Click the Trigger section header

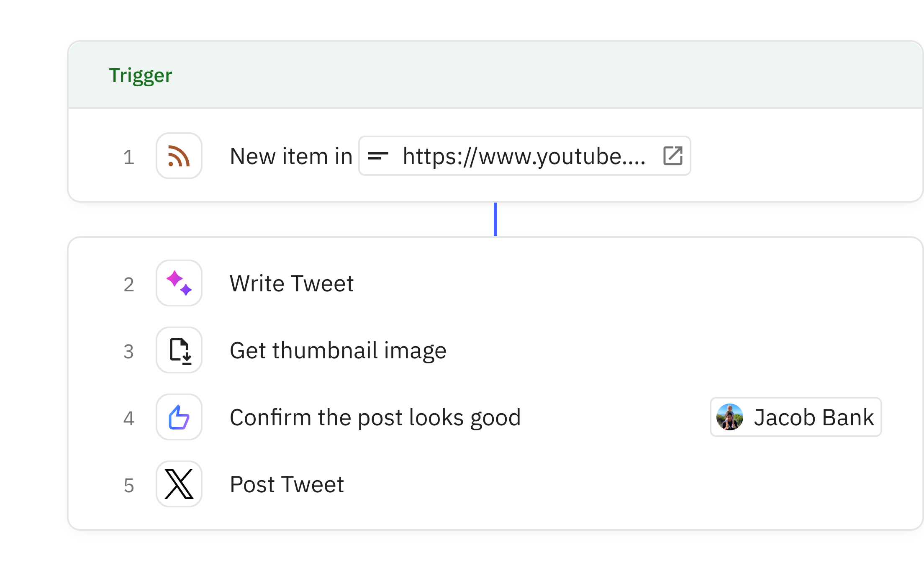141,75
